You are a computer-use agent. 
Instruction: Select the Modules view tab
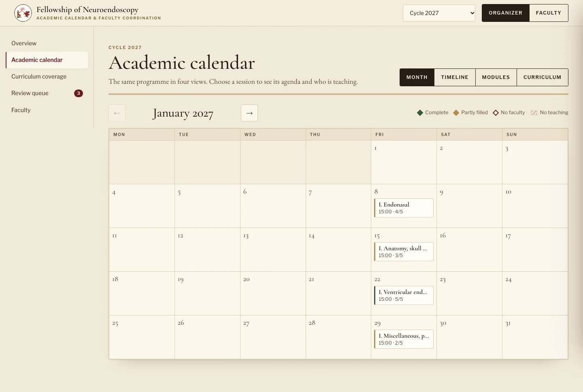click(496, 77)
